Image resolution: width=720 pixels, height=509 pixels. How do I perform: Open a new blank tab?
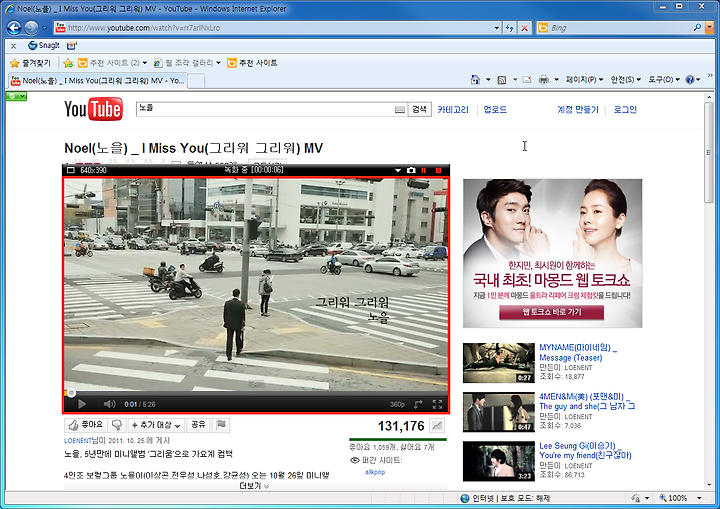197,81
